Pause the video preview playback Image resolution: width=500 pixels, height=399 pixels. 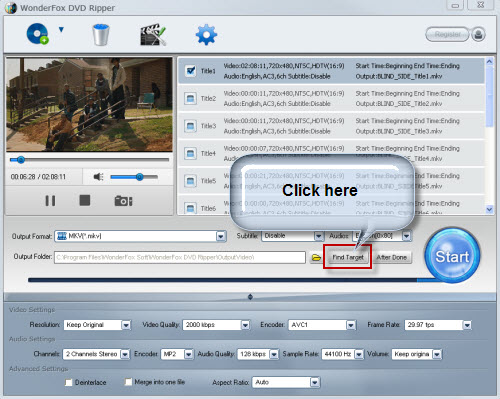coord(50,201)
